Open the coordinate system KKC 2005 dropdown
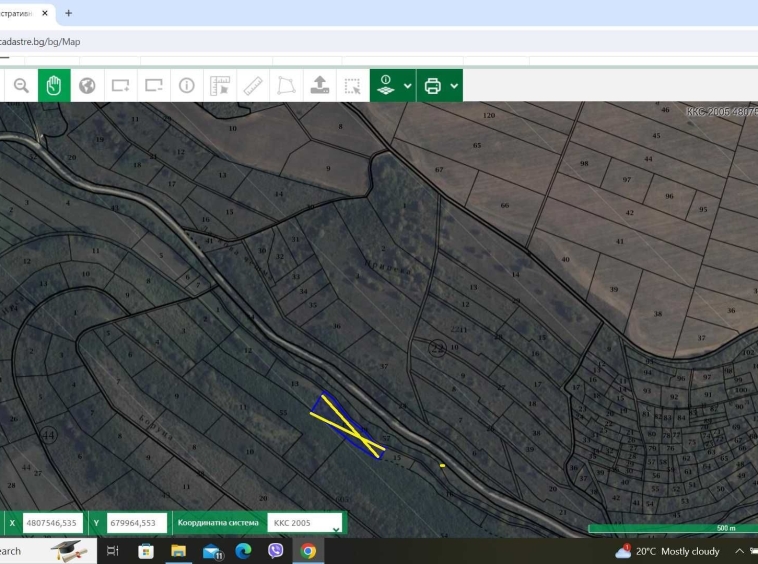Viewport: 758px width, 564px height. (305, 523)
